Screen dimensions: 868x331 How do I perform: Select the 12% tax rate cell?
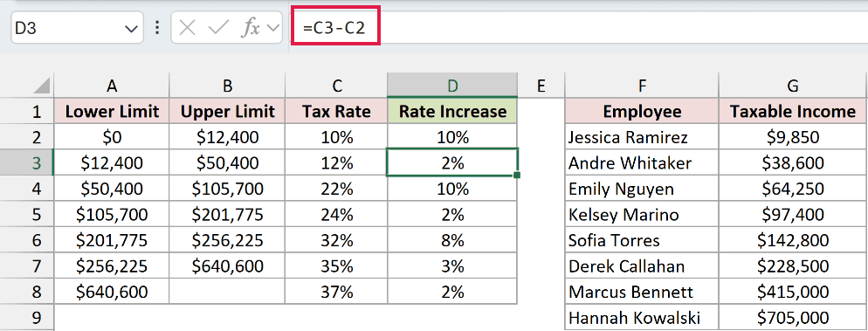click(x=336, y=162)
